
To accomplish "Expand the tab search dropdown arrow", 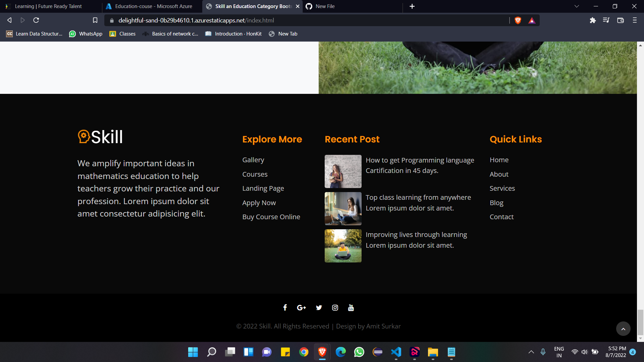I will [577, 6].
